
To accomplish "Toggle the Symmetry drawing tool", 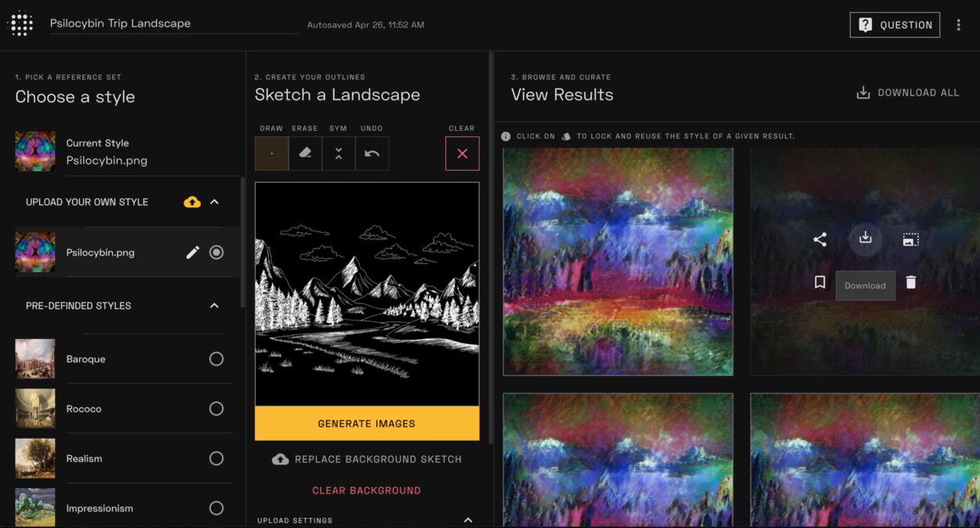I will coord(339,154).
